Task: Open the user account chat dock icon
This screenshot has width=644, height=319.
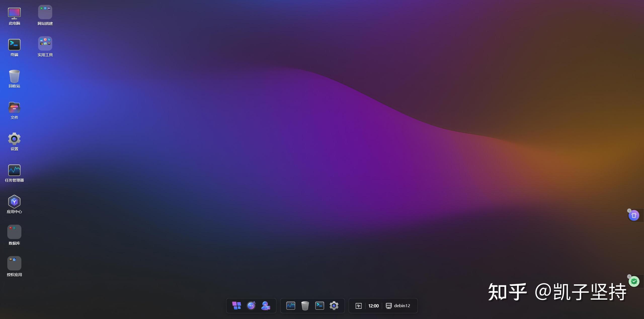Action: pos(266,306)
